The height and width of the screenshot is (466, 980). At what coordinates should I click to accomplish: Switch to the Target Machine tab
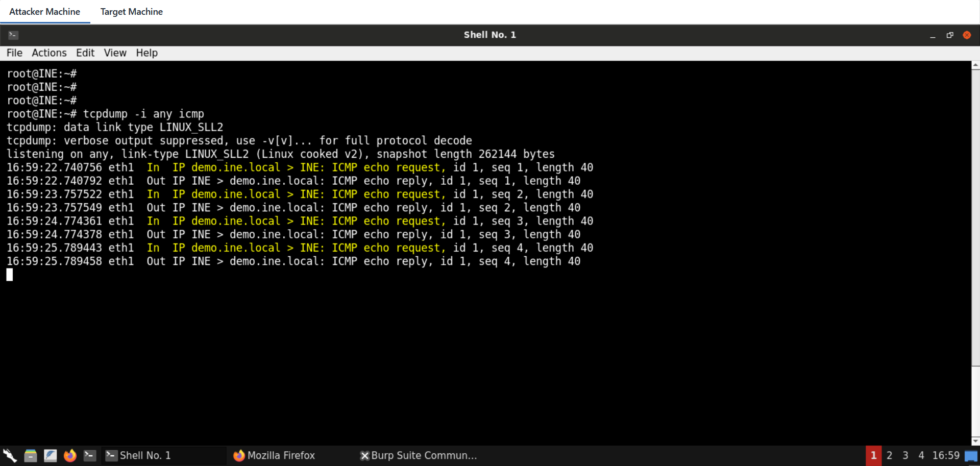tap(131, 12)
